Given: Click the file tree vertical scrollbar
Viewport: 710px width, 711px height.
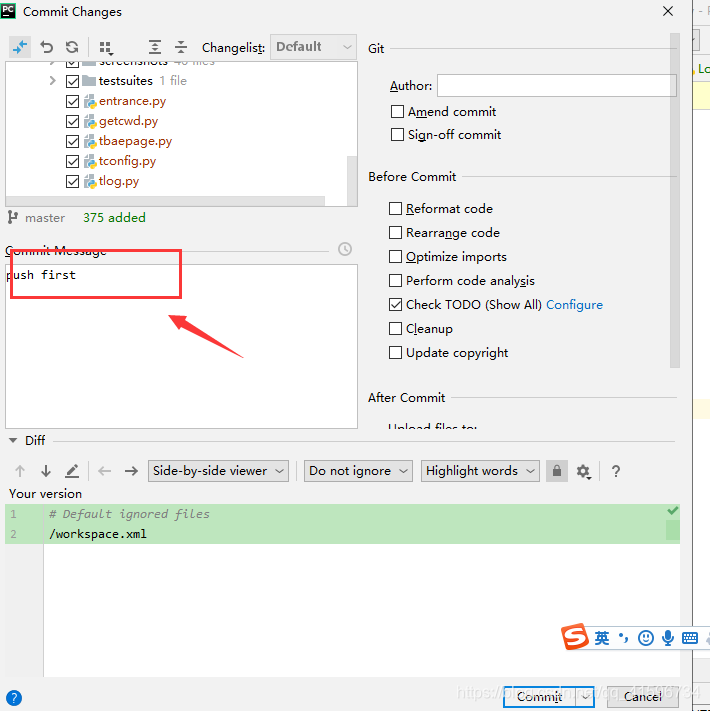Looking at the screenshot, I should coord(352,180).
